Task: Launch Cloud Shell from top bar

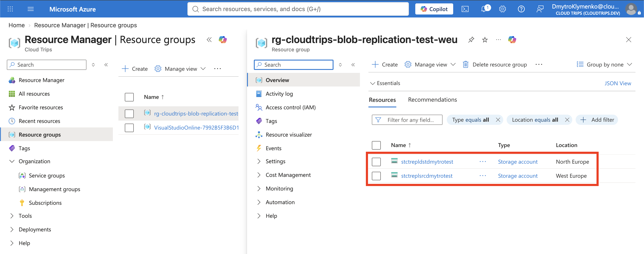Action: click(465, 9)
